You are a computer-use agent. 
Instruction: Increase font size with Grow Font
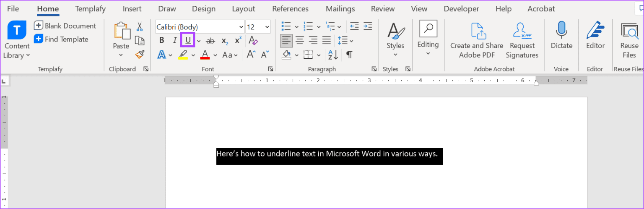point(251,55)
